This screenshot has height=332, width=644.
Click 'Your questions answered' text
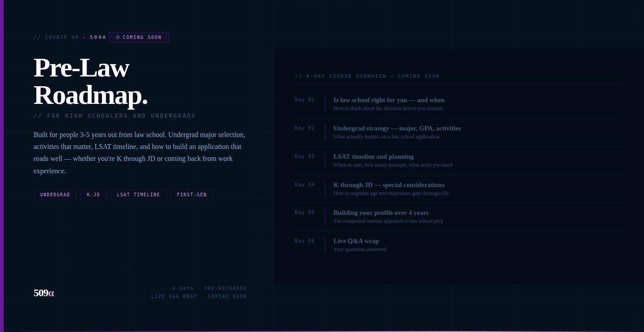360,249
